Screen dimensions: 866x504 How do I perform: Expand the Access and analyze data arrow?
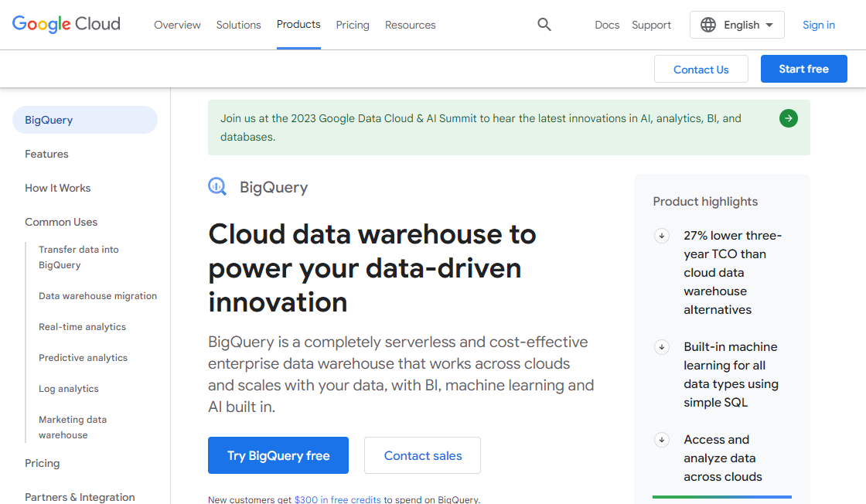tap(662, 440)
